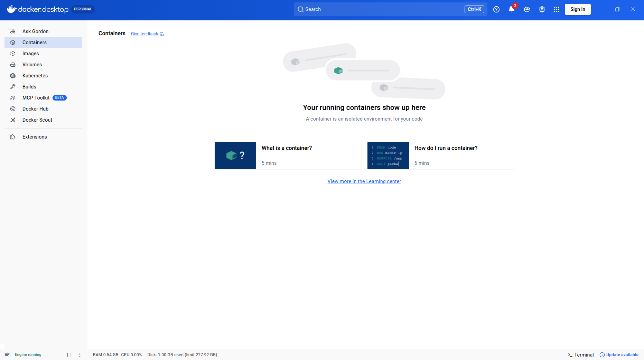Open the What is a container? tutorial
The image size is (644, 360).
[288, 155]
